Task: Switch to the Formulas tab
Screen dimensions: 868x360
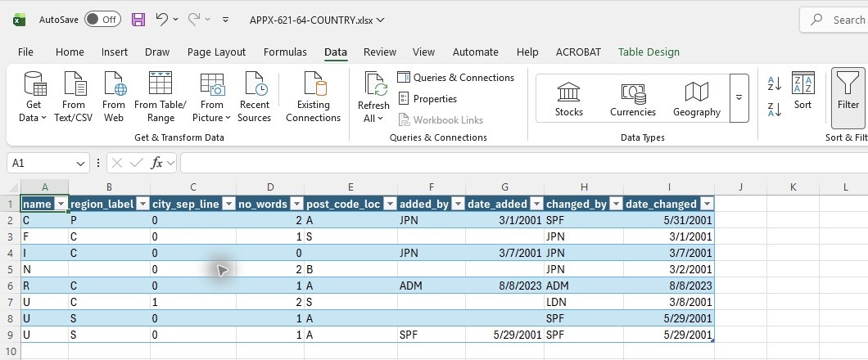Action: coord(285,52)
